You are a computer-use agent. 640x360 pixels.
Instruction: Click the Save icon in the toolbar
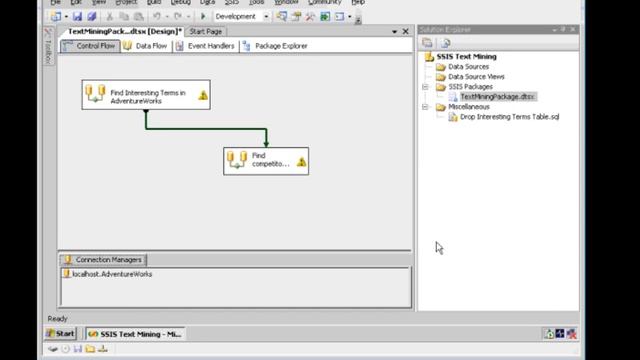click(77, 16)
